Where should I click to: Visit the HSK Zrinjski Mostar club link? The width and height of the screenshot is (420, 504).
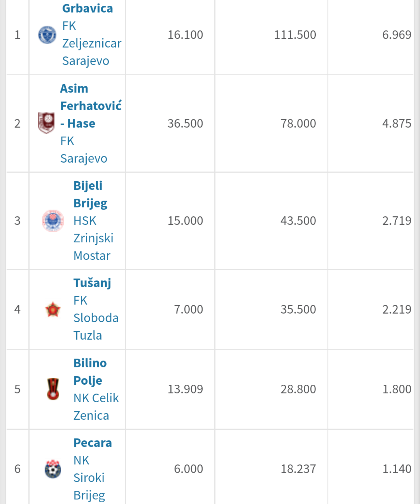click(x=93, y=238)
